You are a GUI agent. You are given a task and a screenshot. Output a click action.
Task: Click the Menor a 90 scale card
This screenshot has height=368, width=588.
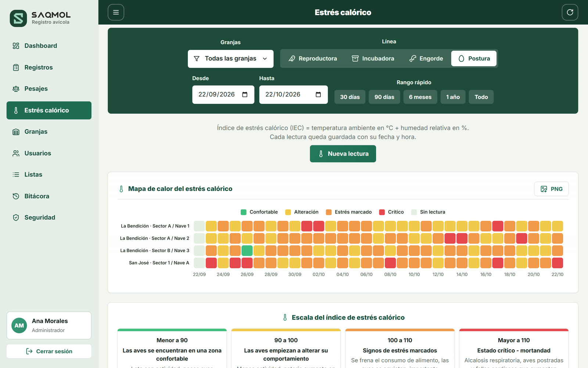click(x=172, y=348)
